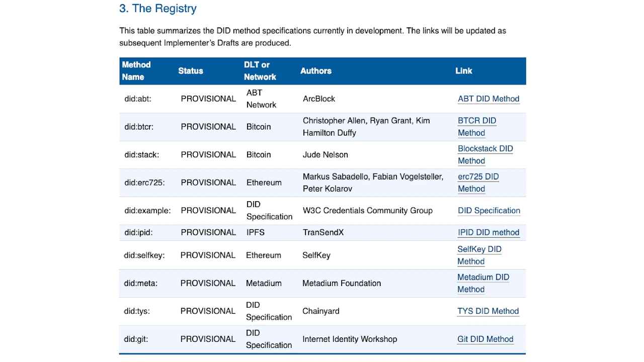
Task: Click the 'Markus Sabadello' authors cell
Action: point(373,183)
